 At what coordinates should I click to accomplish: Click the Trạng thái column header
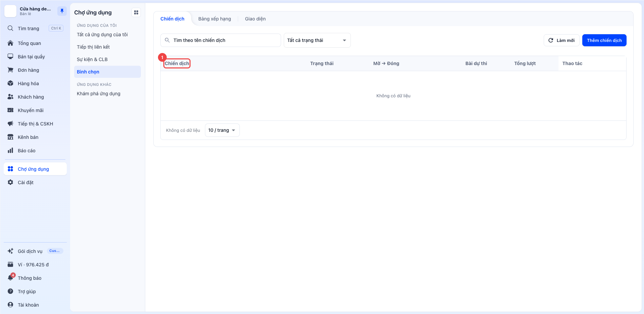(322, 63)
